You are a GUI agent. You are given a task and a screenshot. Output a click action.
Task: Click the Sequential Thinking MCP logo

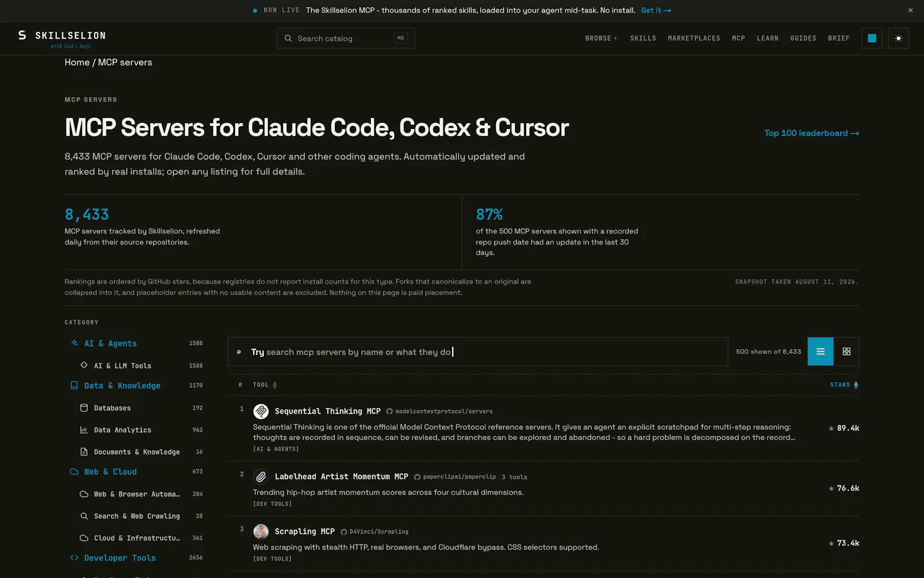click(x=261, y=411)
